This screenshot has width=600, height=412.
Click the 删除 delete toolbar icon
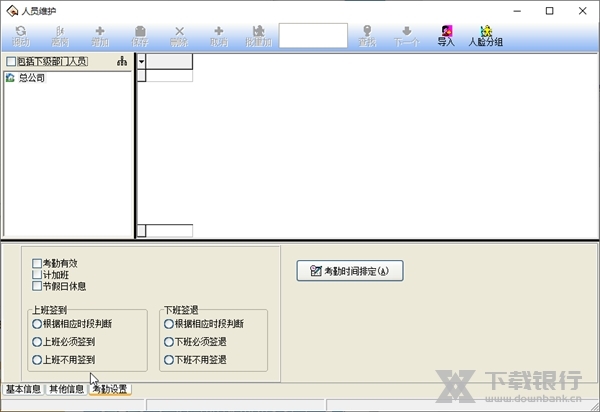pos(179,36)
